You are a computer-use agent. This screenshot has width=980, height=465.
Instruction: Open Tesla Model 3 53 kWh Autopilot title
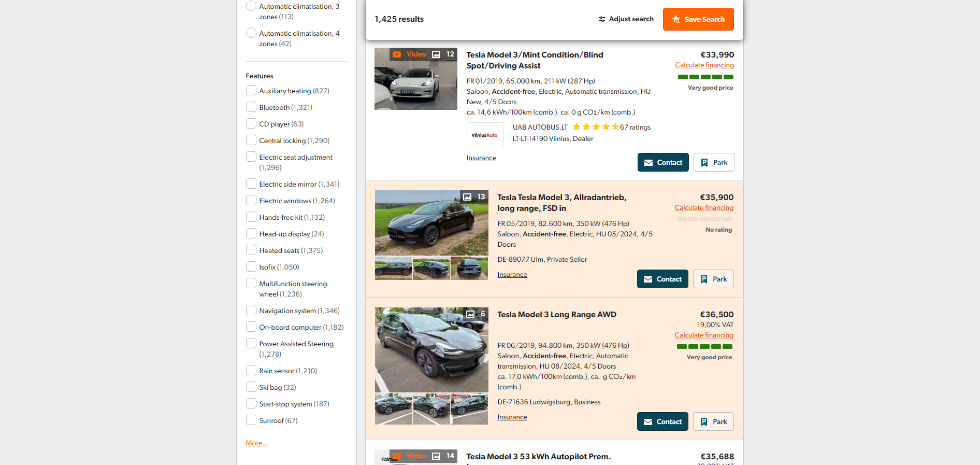tap(539, 457)
